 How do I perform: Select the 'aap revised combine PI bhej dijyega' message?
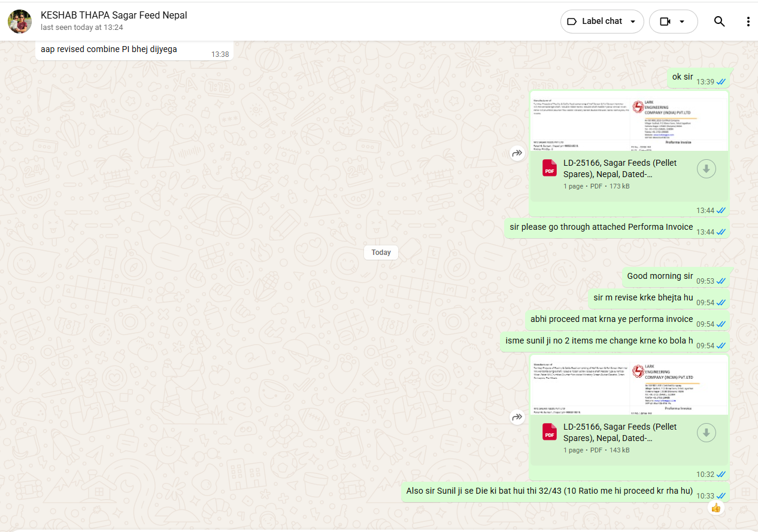(109, 50)
